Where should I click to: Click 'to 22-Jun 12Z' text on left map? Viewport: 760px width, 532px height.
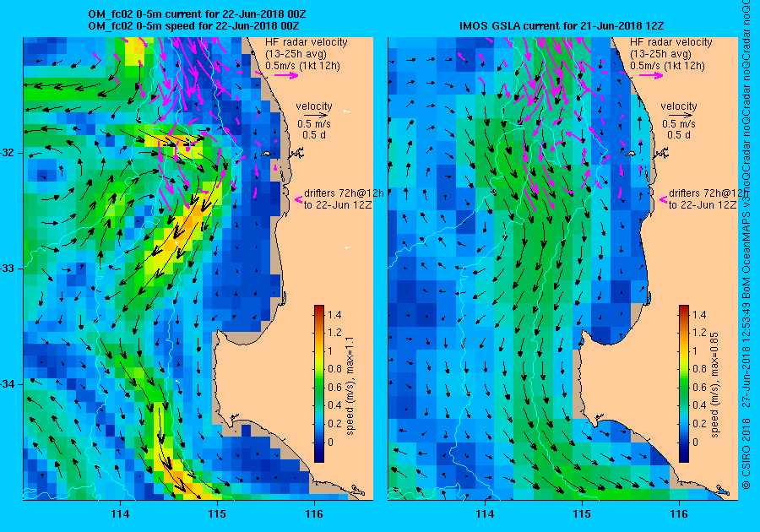click(x=338, y=205)
